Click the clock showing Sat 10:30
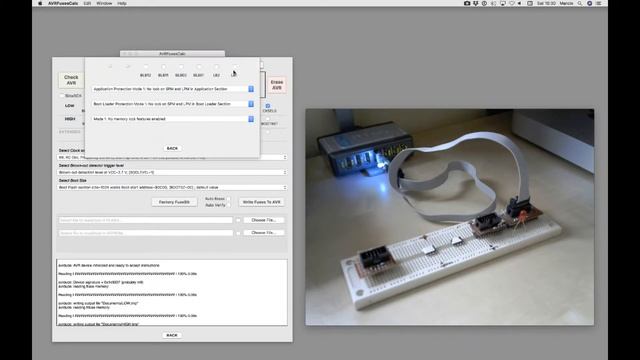The image size is (640, 360). point(546,3)
